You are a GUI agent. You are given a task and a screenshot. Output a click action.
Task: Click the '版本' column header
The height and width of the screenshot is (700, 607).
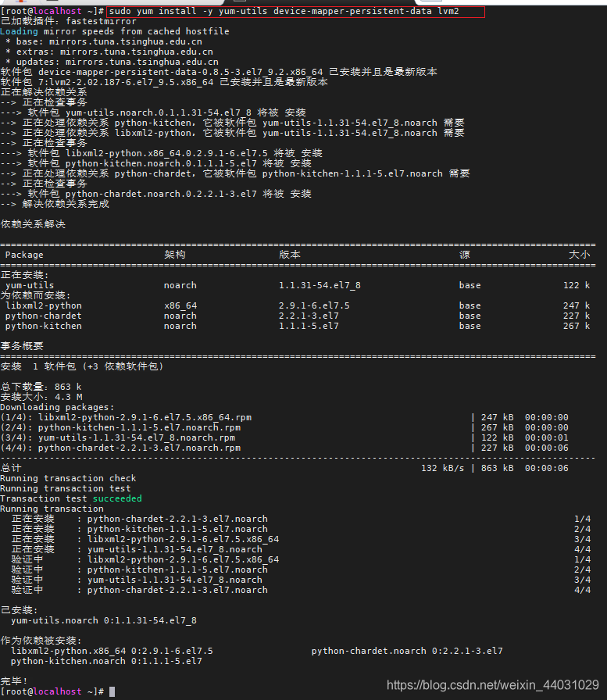tap(290, 255)
